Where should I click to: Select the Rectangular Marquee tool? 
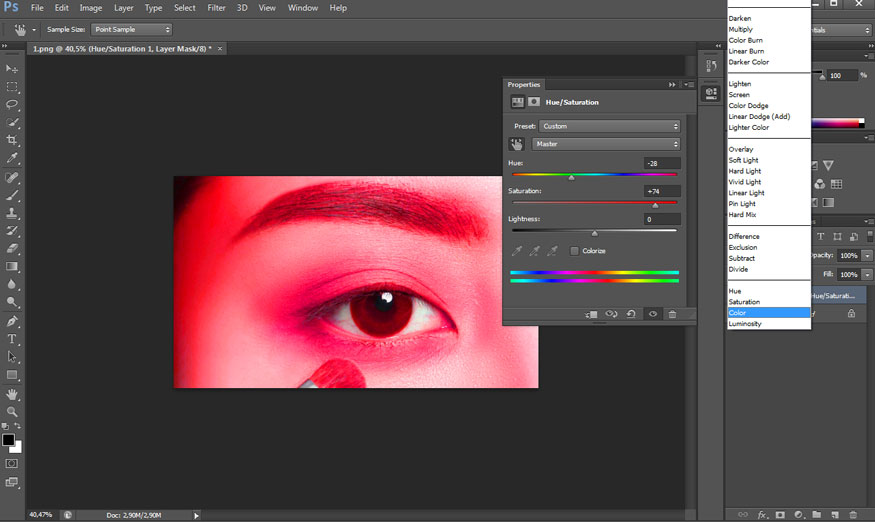[x=12, y=87]
